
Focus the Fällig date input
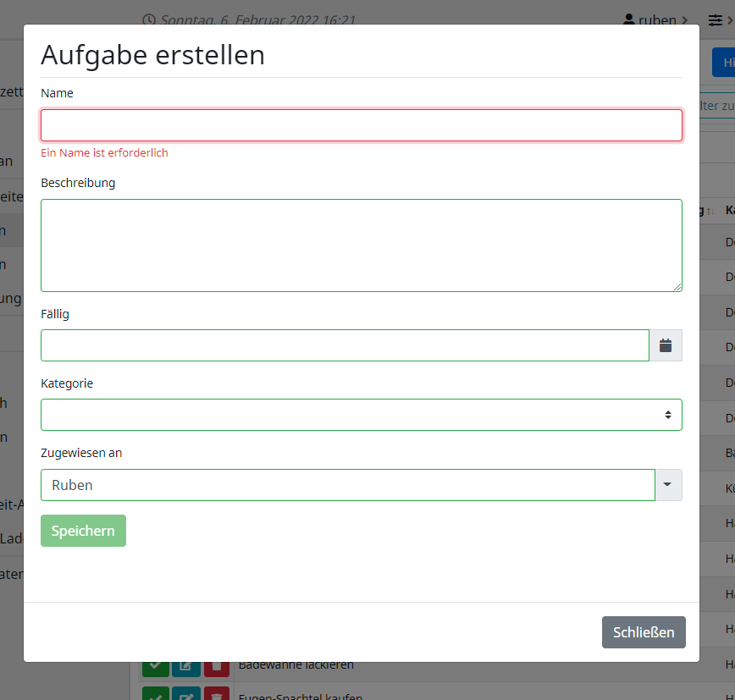[x=345, y=345]
